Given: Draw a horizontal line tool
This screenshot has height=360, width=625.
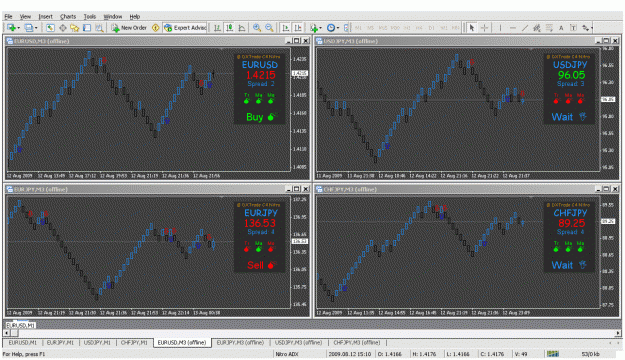Looking at the screenshot, I should (513, 28).
